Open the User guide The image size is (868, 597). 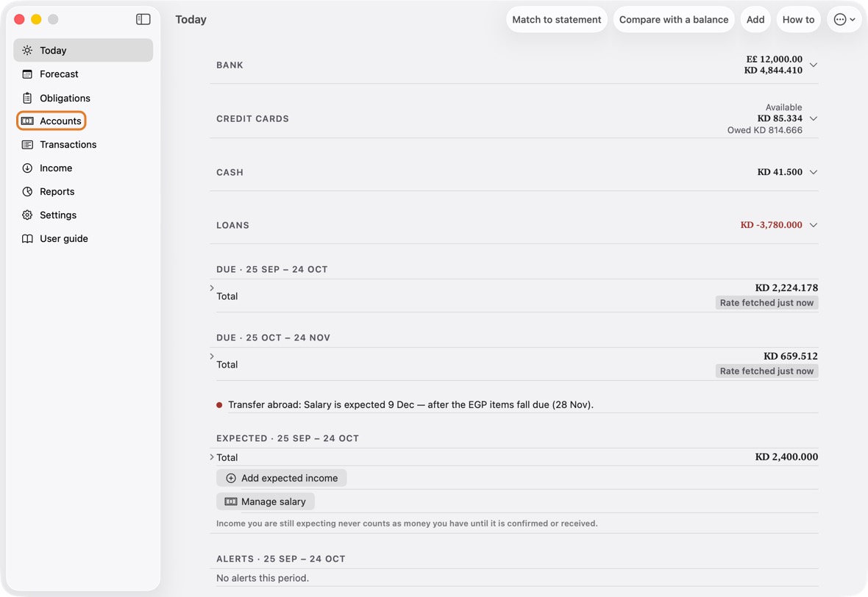(x=83, y=238)
